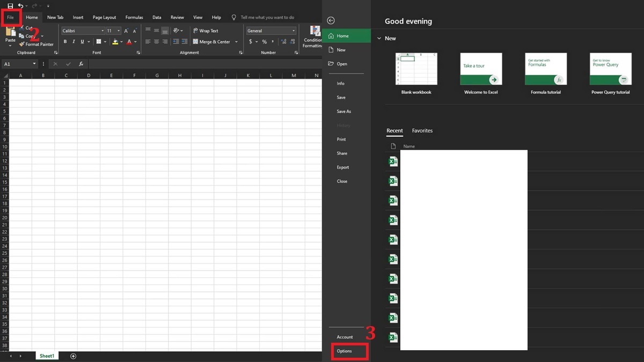Toggle italic formatting
The image size is (644, 362).
(73, 41)
